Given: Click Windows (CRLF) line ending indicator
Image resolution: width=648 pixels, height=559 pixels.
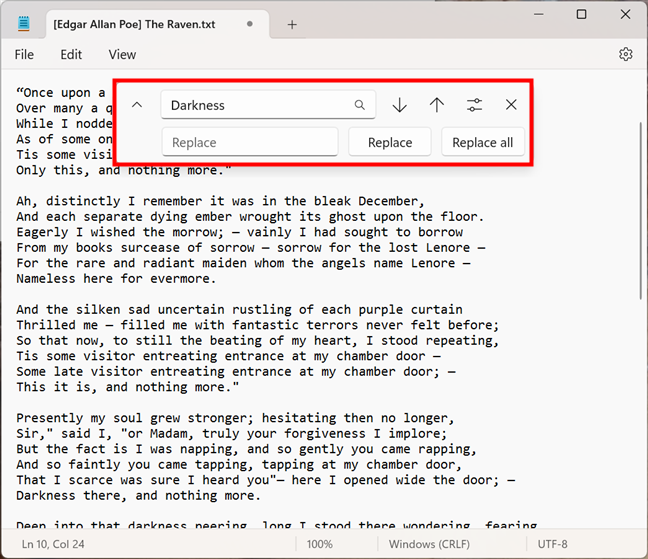Looking at the screenshot, I should [x=429, y=544].
